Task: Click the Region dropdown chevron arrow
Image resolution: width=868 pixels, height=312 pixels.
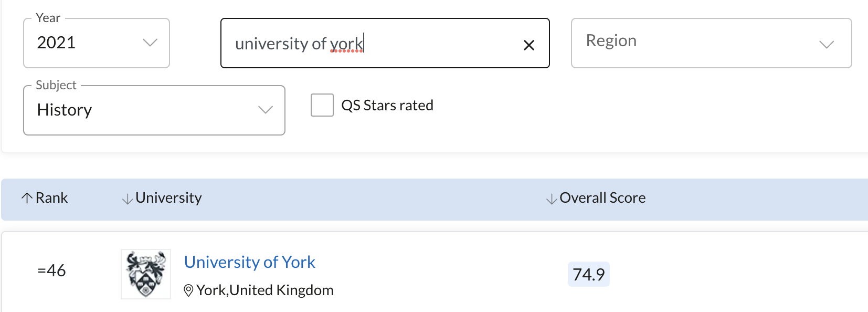Action: pyautogui.click(x=827, y=44)
